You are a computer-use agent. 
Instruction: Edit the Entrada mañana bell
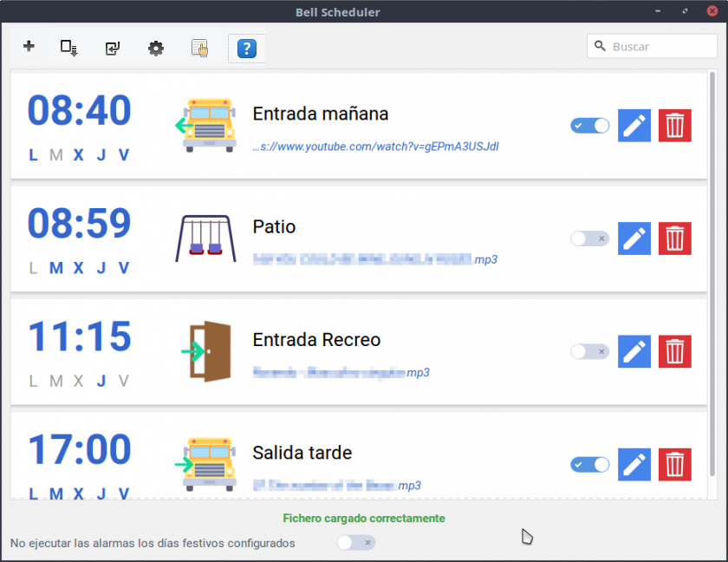coord(634,126)
